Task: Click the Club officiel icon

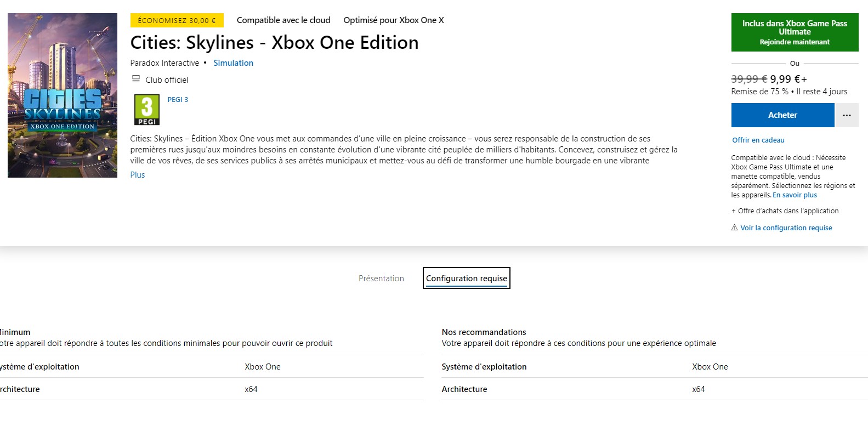Action: pos(136,79)
